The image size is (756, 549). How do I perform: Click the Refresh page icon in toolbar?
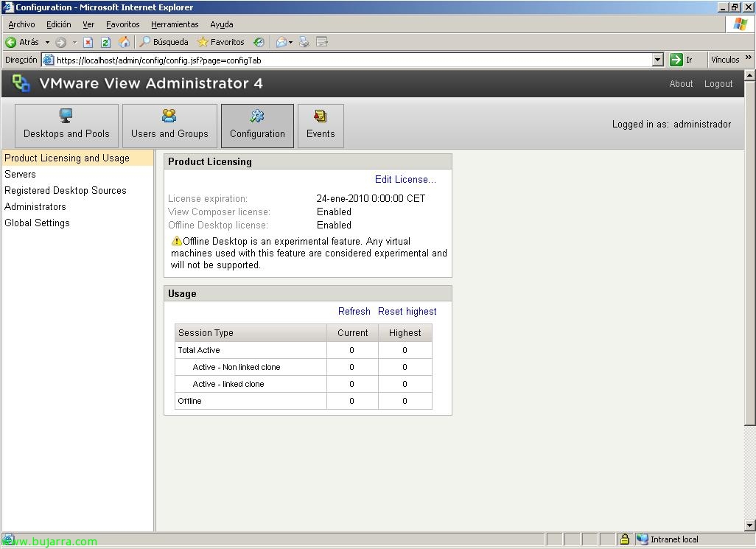[105, 43]
